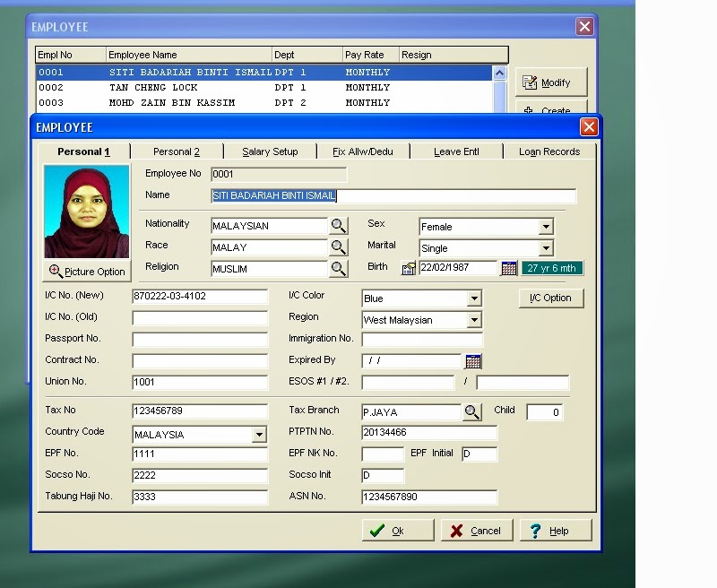This screenshot has width=717, height=588.
Task: Switch to the Personal 2 tab
Action: [x=175, y=151]
